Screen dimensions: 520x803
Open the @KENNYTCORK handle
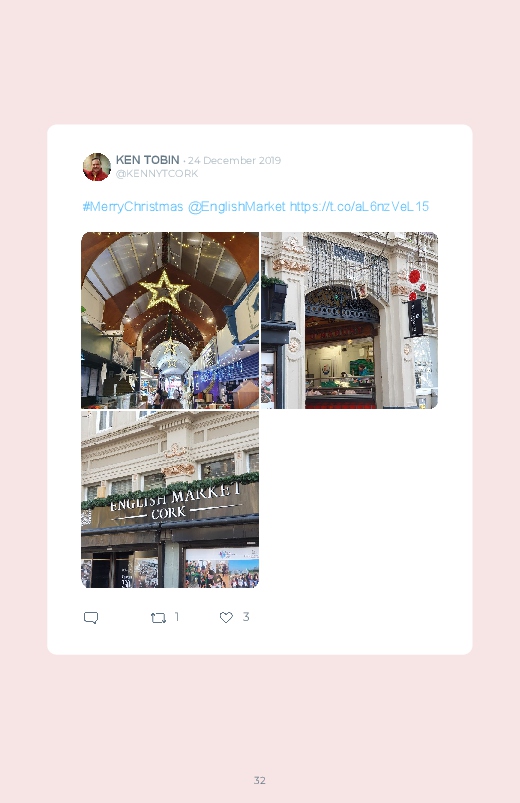click(157, 174)
